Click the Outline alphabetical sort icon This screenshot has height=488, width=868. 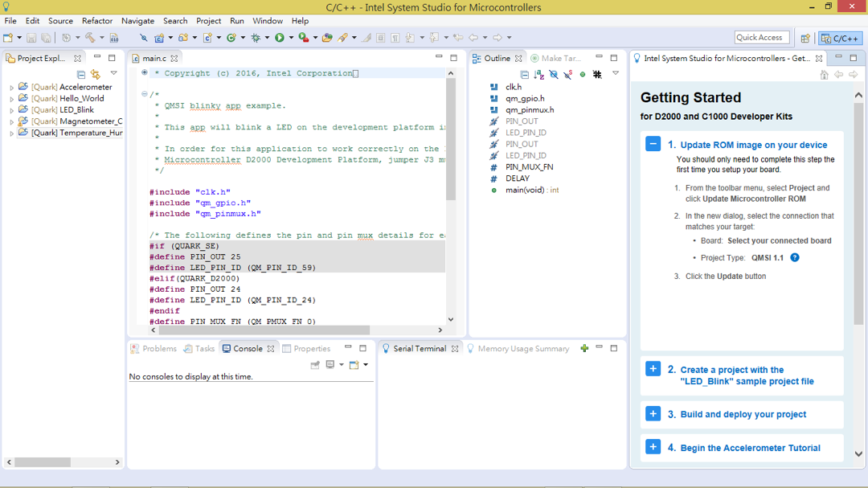coord(539,74)
